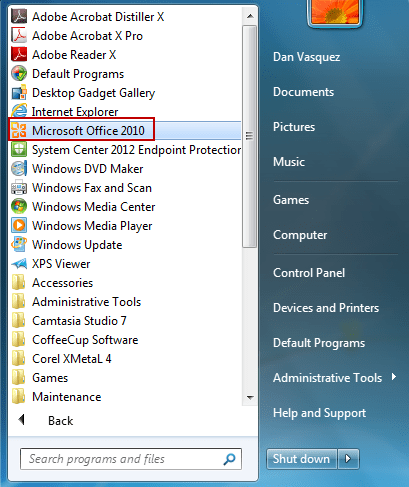Open Devices and Printers
This screenshot has width=409, height=487.
326,308
